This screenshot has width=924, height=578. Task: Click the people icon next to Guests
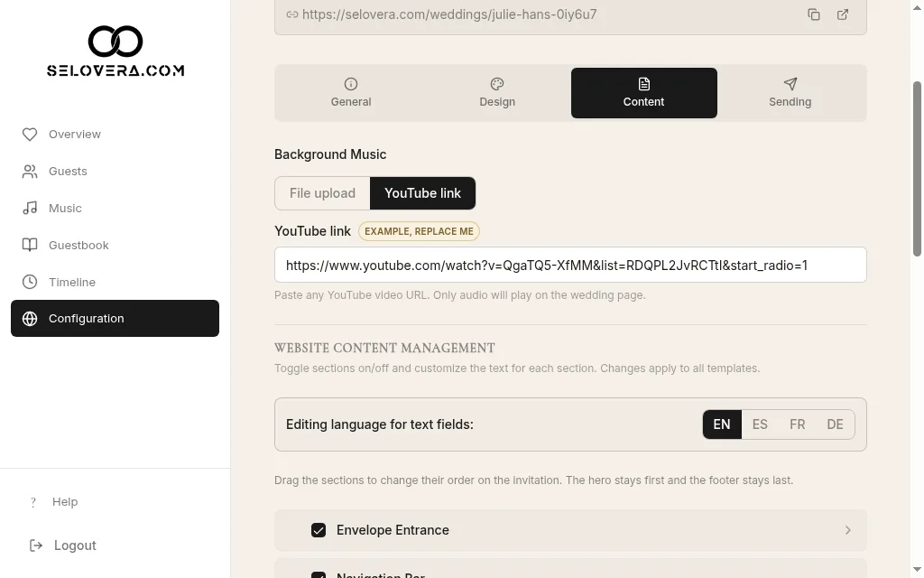30,172
